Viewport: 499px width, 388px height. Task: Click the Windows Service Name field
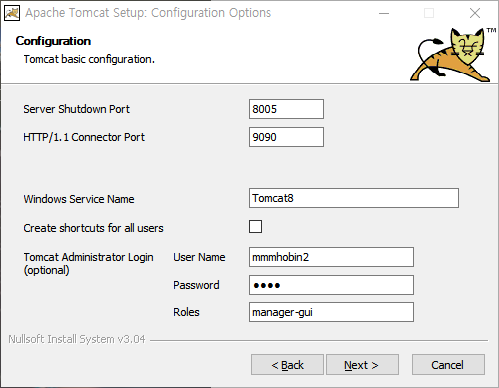click(x=354, y=198)
